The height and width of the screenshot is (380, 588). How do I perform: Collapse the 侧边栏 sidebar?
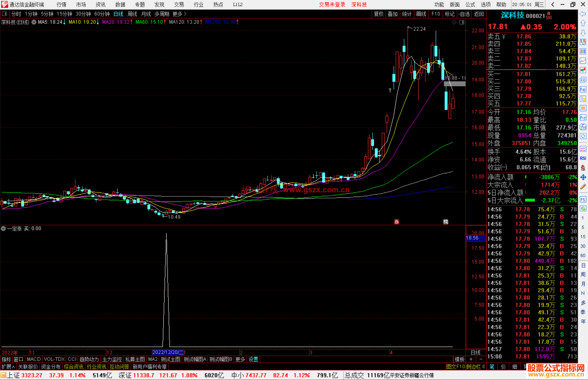click(x=476, y=367)
